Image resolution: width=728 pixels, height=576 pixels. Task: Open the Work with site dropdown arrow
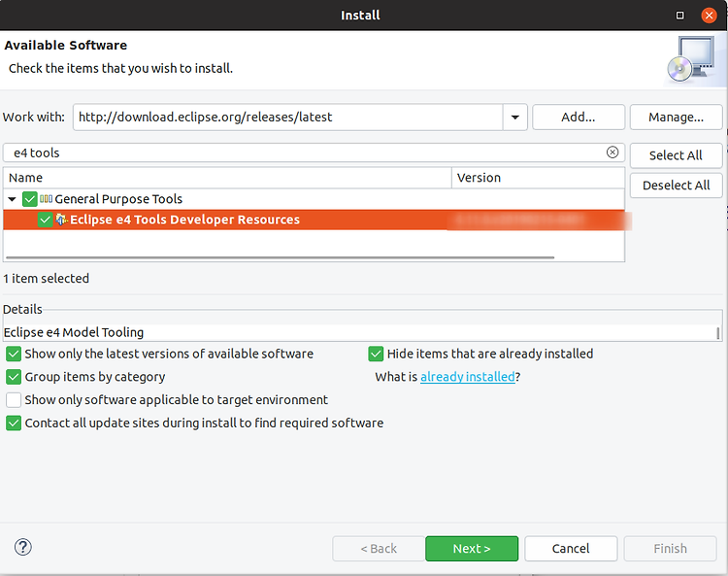click(514, 118)
